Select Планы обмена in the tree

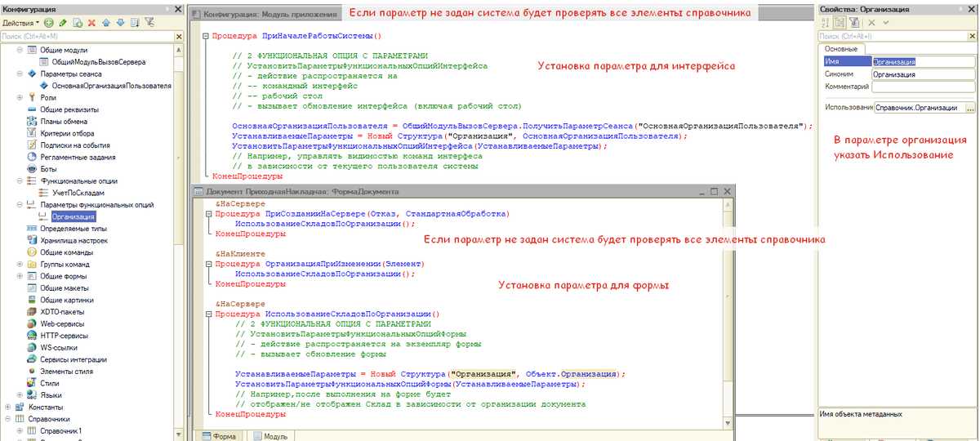(x=62, y=121)
